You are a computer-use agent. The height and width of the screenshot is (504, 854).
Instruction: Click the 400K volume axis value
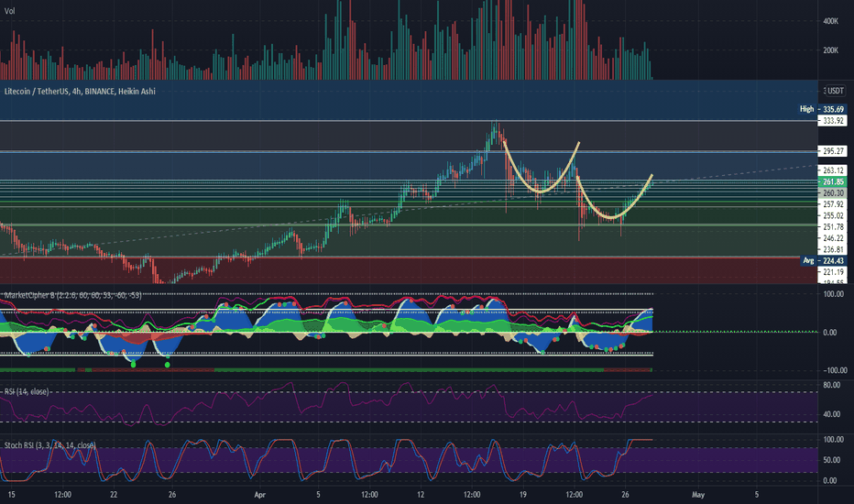(x=830, y=21)
